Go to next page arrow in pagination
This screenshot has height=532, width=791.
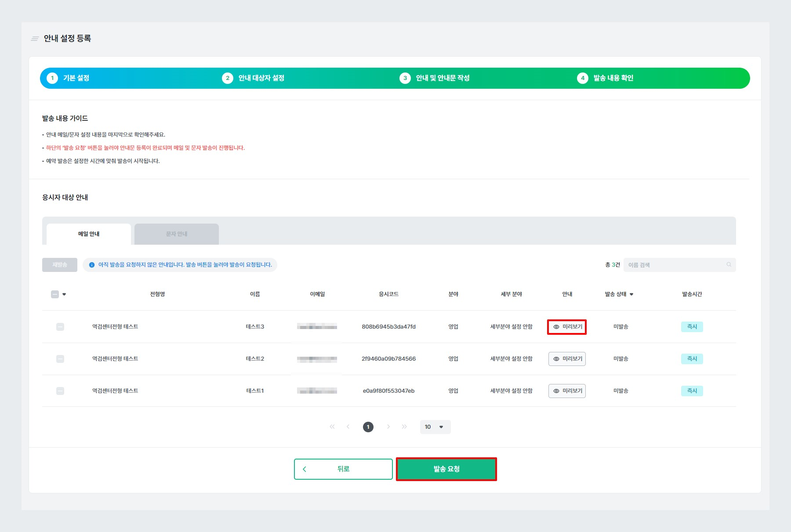click(x=388, y=427)
